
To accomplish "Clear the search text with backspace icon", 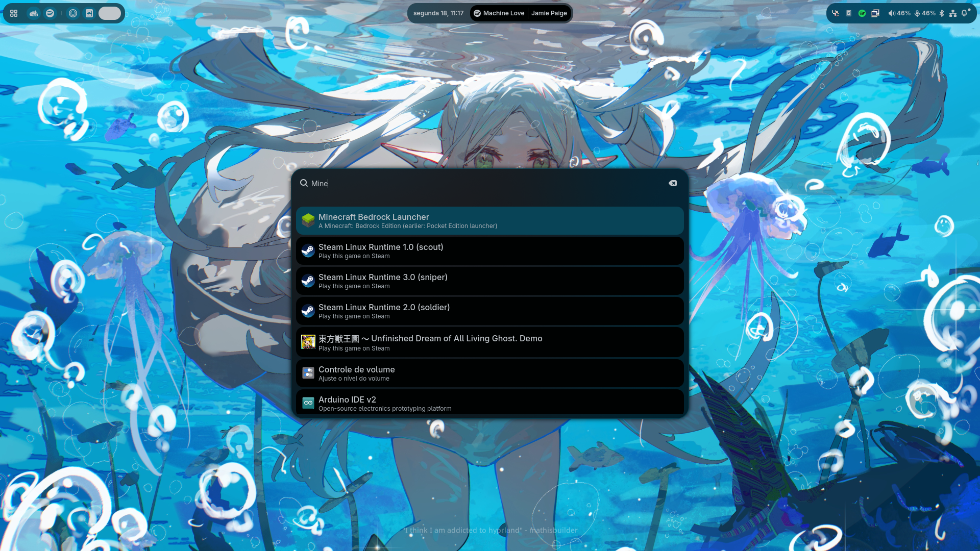I will 673,183.
